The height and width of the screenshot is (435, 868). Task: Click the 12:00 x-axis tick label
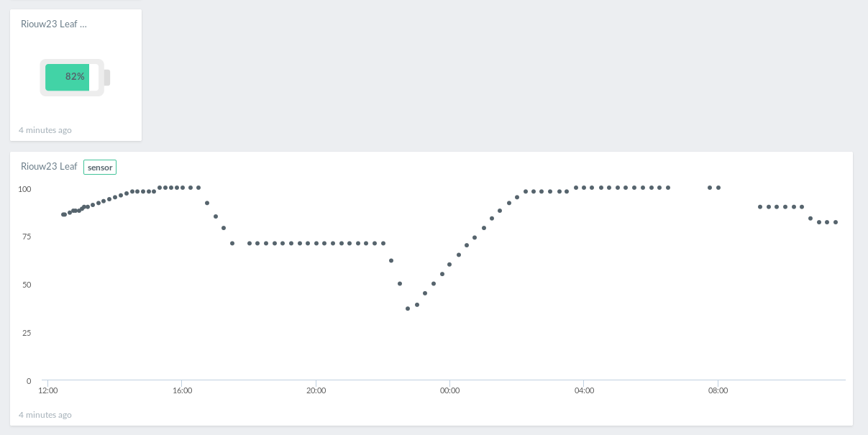pyautogui.click(x=47, y=391)
